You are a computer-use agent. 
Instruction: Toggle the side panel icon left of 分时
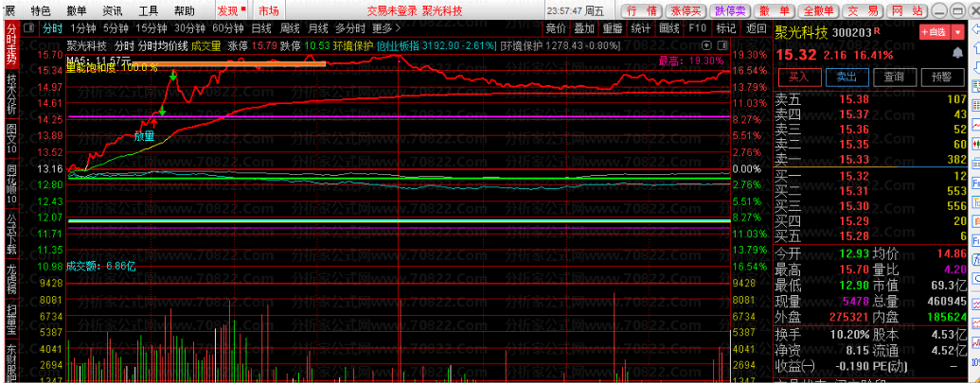click(29, 28)
